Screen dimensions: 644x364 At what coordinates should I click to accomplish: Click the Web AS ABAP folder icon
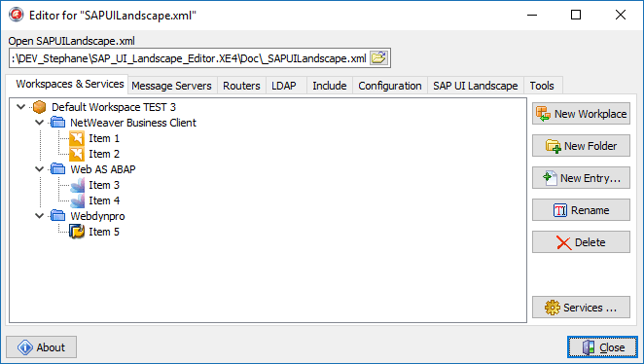coord(58,169)
